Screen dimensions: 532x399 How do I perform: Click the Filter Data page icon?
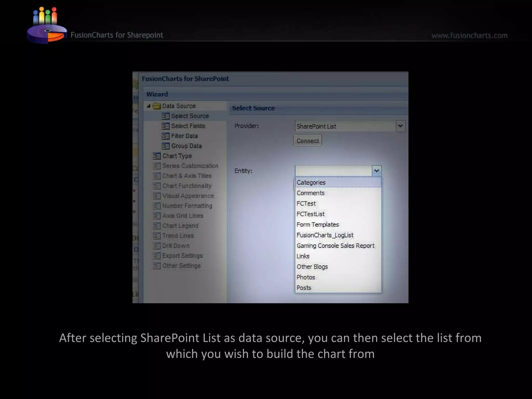click(x=165, y=136)
